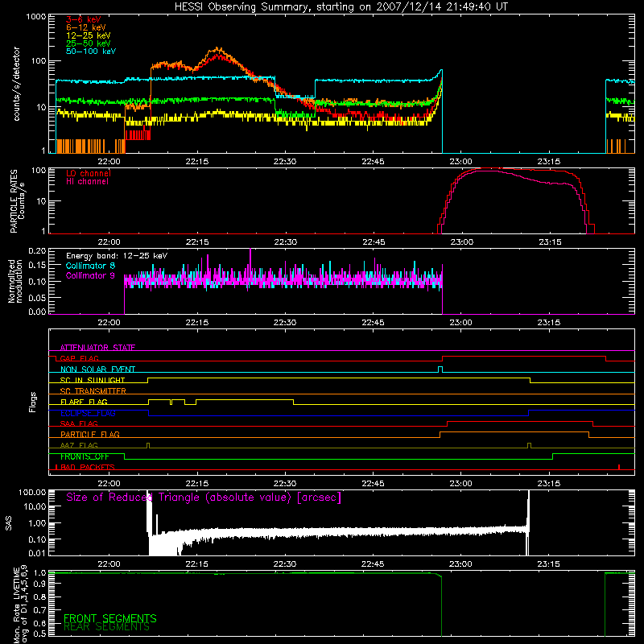Click the 23:15 tick label under the Flags plot
The height and width of the screenshot is (644, 644).
click(x=549, y=484)
